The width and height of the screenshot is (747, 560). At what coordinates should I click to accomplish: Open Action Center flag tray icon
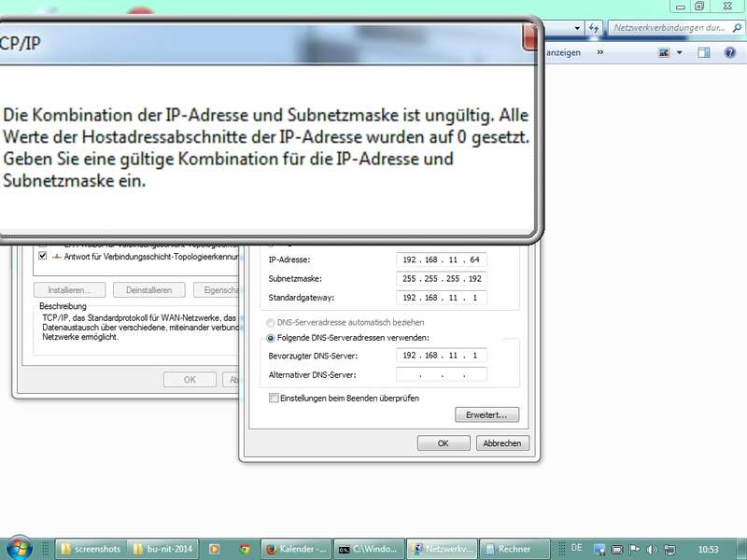click(635, 549)
